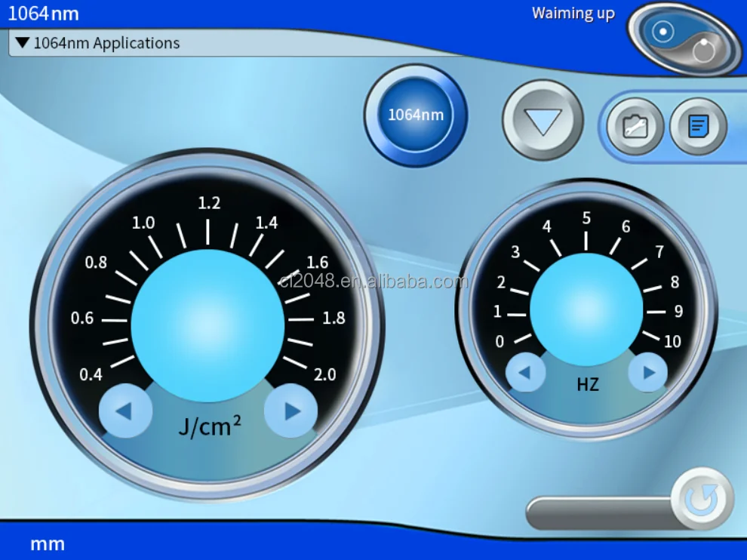
Task: Select 10 on the HZ dial
Action: point(672,341)
